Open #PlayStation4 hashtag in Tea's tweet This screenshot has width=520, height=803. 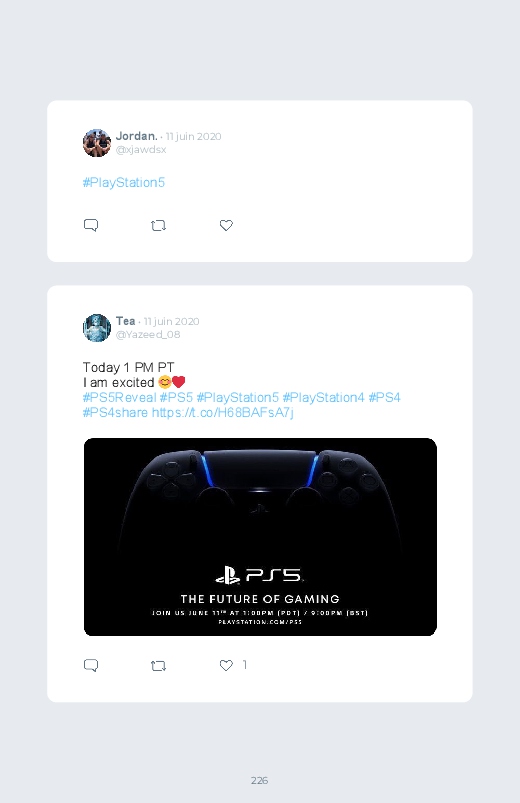323,397
